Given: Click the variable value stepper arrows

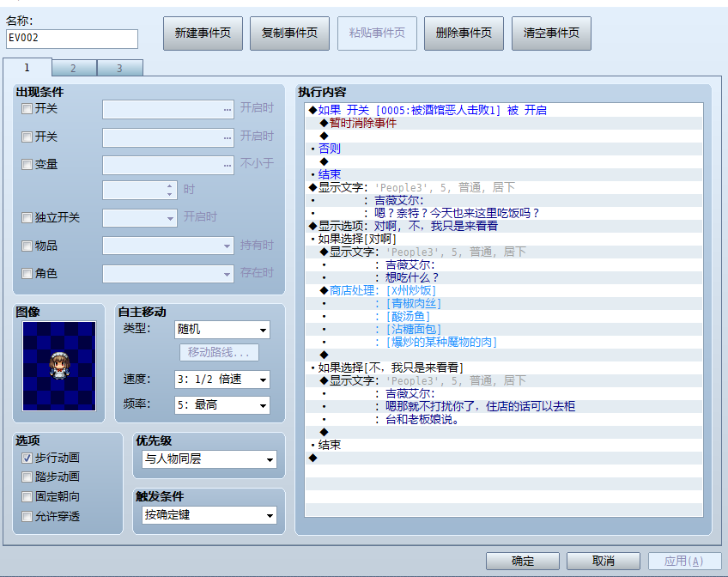Looking at the screenshot, I should click(170, 190).
